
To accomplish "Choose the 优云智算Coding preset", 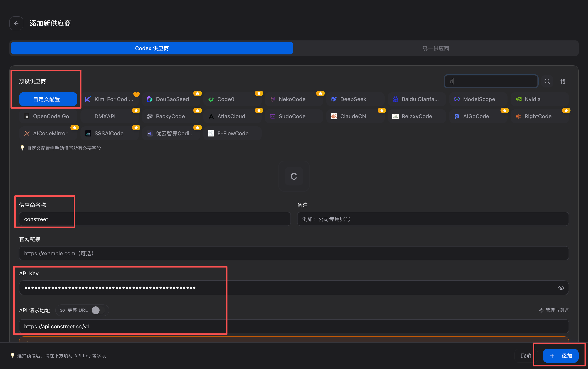I will coord(171,133).
